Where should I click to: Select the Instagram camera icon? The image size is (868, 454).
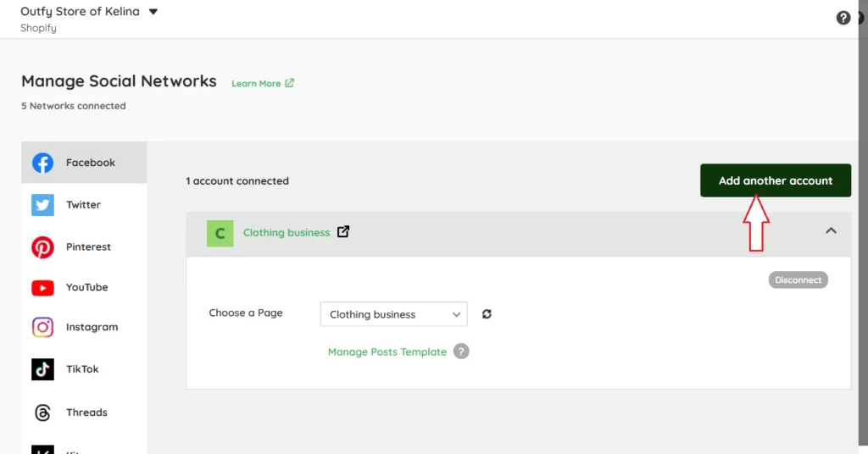[x=42, y=328]
